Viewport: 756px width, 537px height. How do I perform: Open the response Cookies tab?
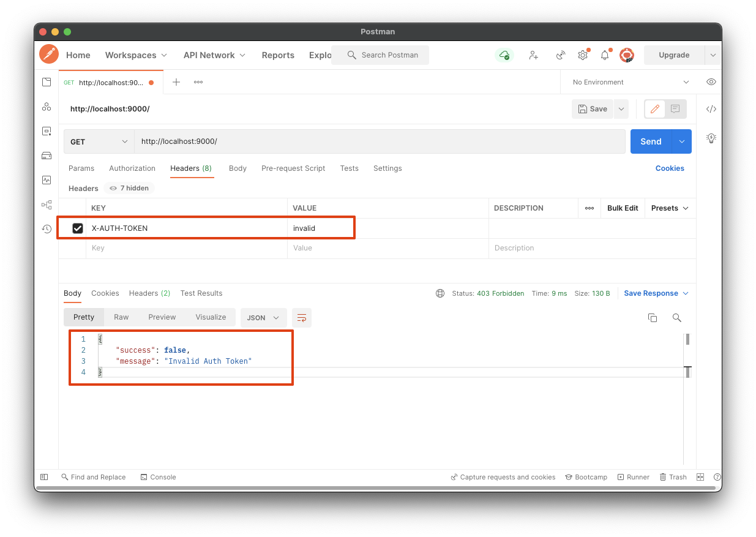pos(105,293)
